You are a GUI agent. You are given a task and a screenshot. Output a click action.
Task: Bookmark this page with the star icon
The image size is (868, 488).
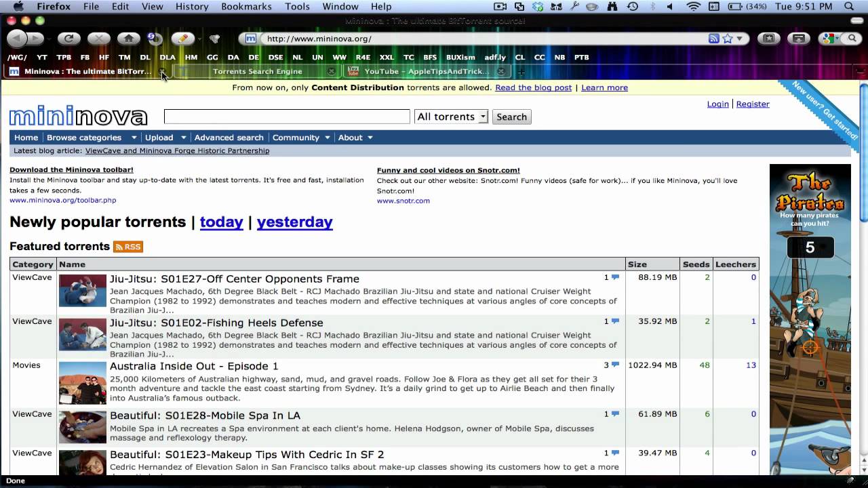[727, 39]
